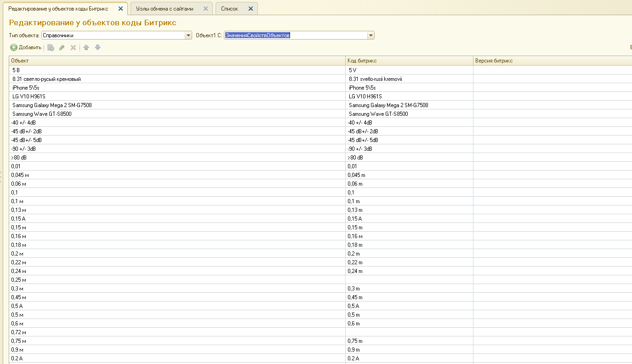632x364 pixels.
Task: Click empty Код битрикс cell for 0,25 м
Action: [x=409, y=279]
